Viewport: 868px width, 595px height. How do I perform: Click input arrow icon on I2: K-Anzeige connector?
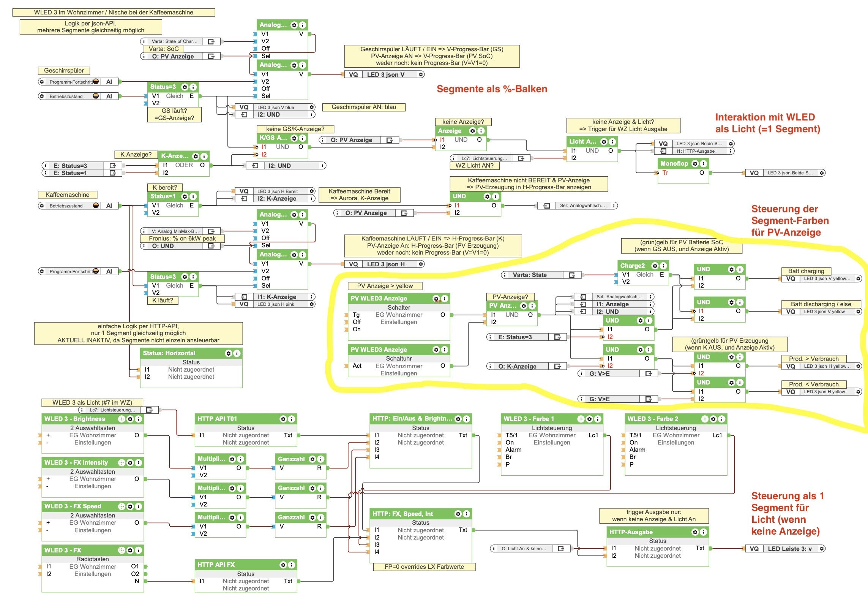click(244, 199)
